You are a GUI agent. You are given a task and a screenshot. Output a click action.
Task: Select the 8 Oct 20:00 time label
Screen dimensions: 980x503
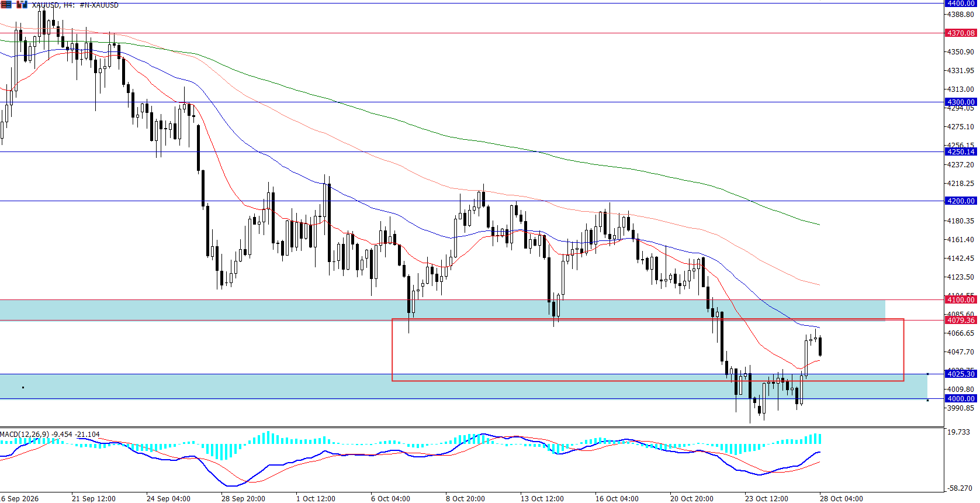(465, 499)
